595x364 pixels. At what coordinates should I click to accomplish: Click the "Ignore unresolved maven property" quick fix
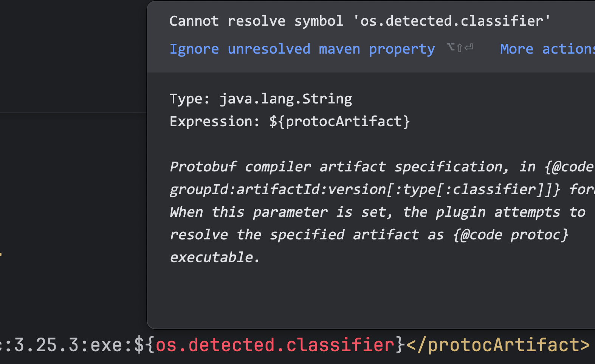302,49
